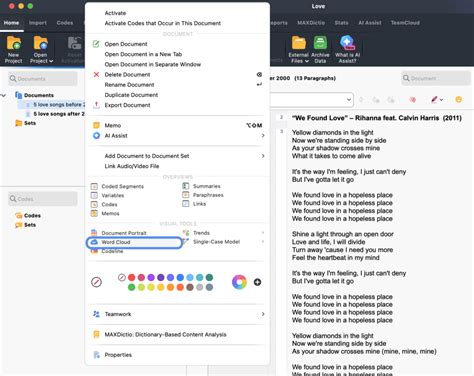474x376 pixels.
Task: Click the We Found Love song title
Action: click(x=377, y=118)
